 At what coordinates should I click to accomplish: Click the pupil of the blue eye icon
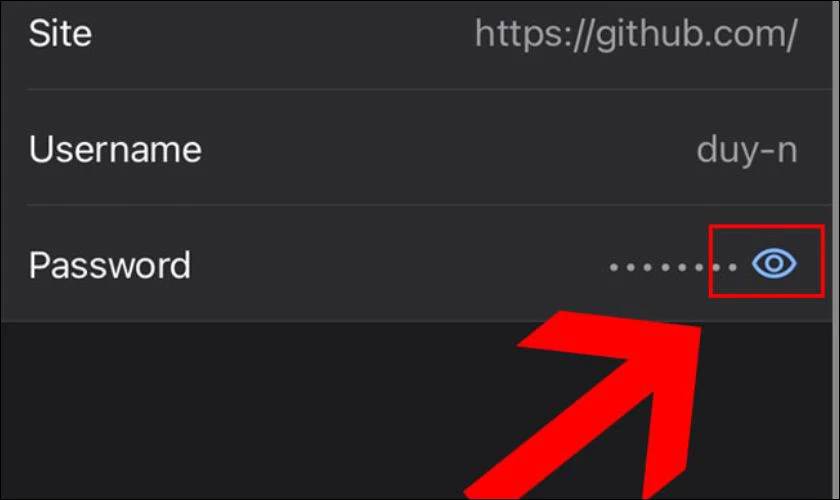pyautogui.click(x=774, y=263)
